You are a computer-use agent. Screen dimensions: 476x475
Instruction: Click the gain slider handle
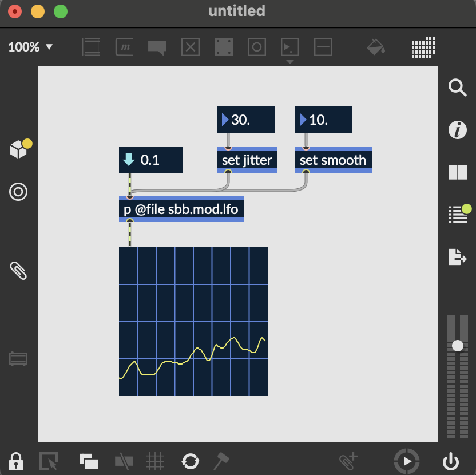(x=458, y=346)
